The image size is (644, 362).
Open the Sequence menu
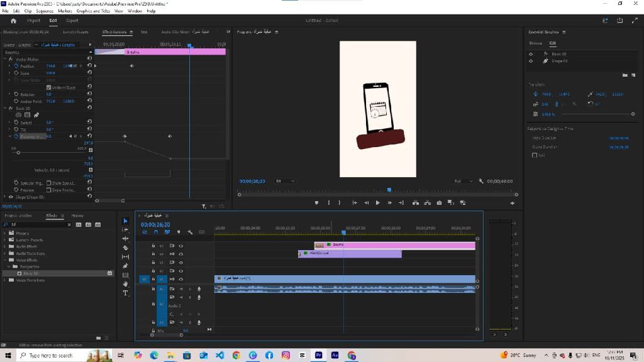click(45, 11)
